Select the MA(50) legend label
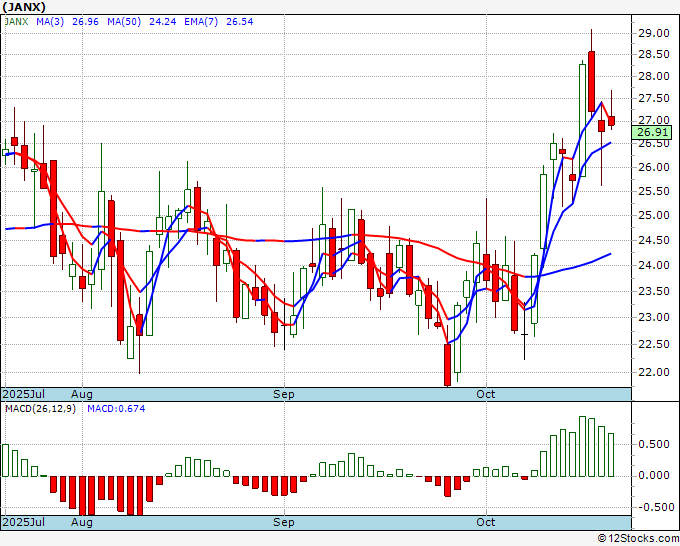This screenshot has height=546, width=680. (x=124, y=22)
